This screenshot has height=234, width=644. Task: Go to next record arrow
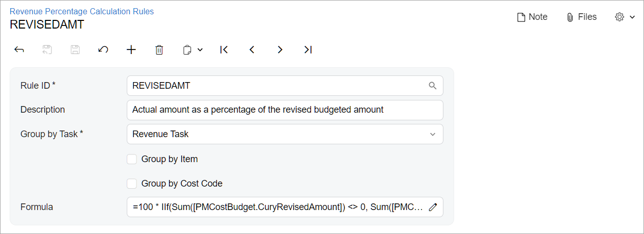(279, 49)
